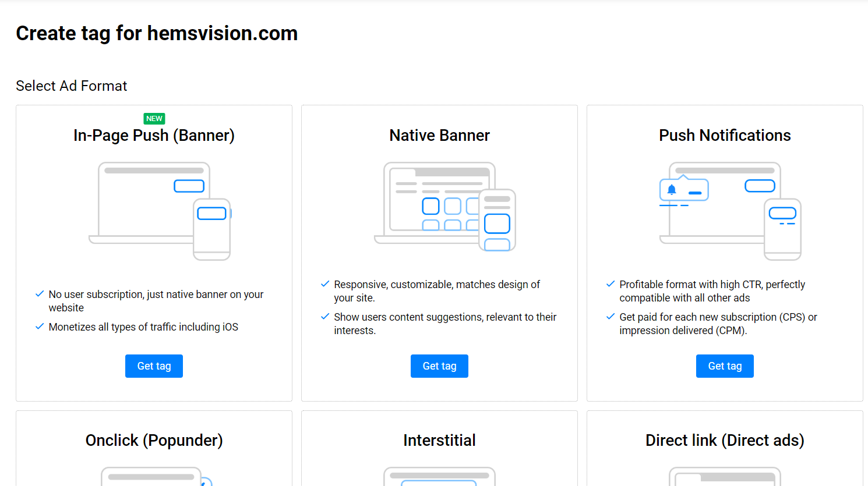868x486 pixels.
Task: Click the checkmark beside "Show users content suggestions"
Action: (x=325, y=317)
